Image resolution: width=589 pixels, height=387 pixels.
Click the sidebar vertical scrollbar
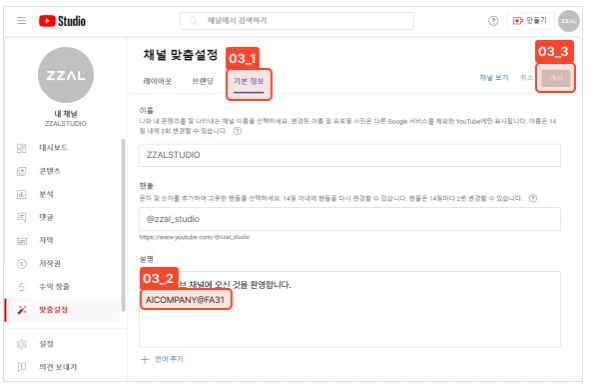123,225
